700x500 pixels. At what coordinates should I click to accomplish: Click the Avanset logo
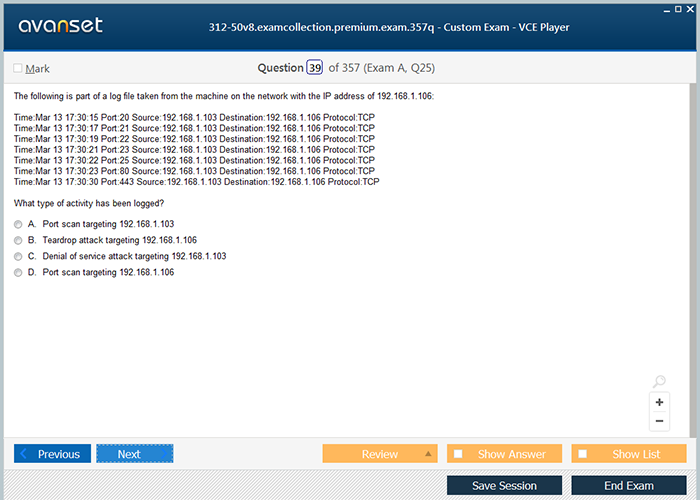tap(59, 26)
